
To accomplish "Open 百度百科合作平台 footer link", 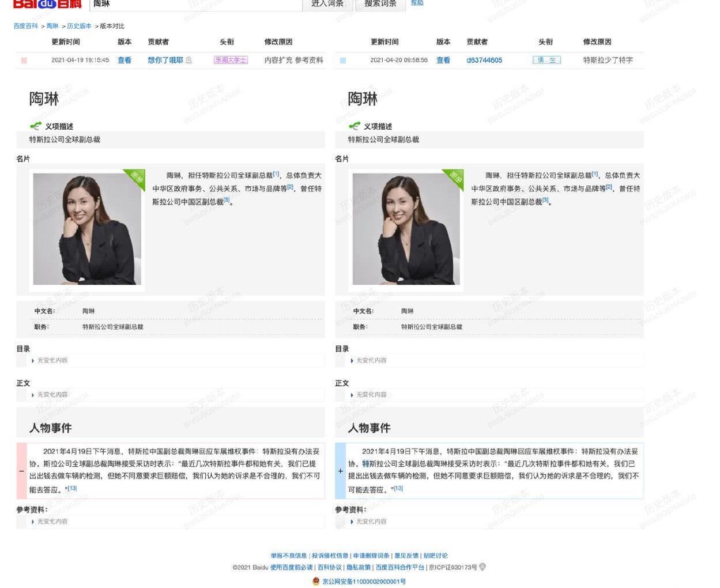I will pyautogui.click(x=400, y=567).
